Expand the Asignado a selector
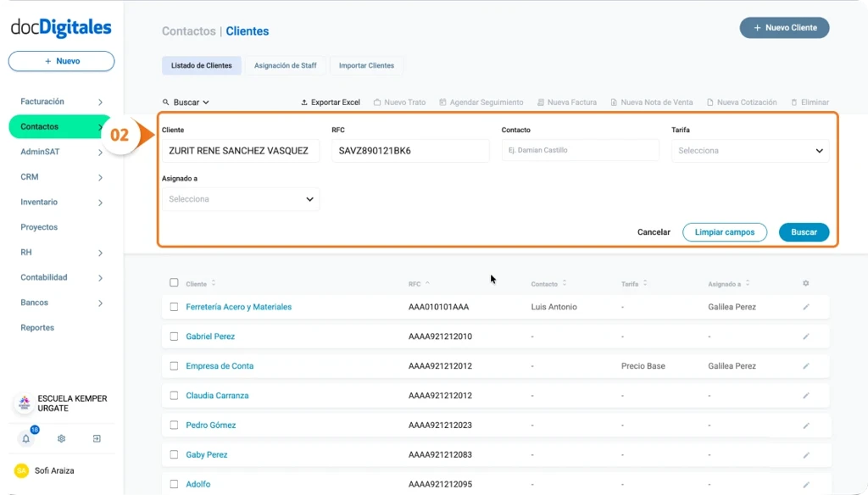Screen dimensions: 868x495 pos(241,199)
